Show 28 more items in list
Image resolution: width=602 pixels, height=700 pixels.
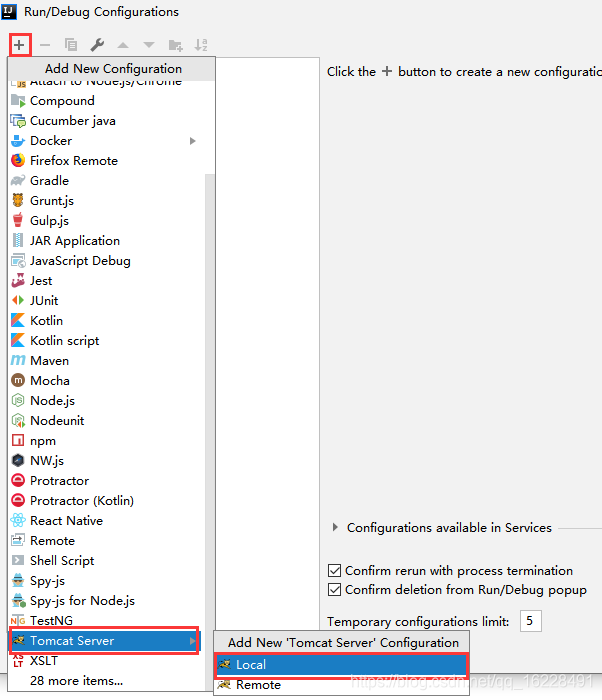(x=76, y=681)
